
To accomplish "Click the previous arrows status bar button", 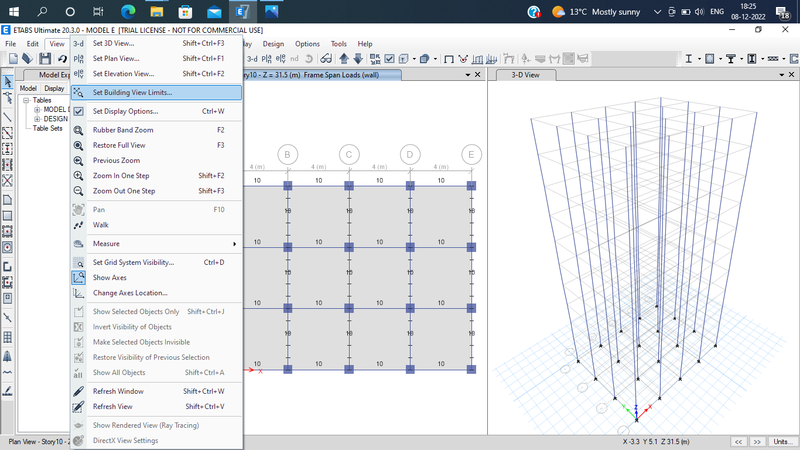I will [738, 442].
